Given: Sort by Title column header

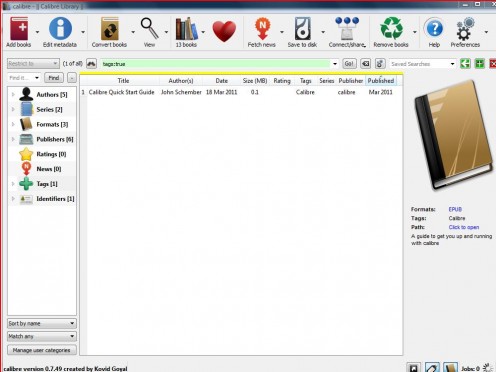Looking at the screenshot, I should tap(123, 81).
